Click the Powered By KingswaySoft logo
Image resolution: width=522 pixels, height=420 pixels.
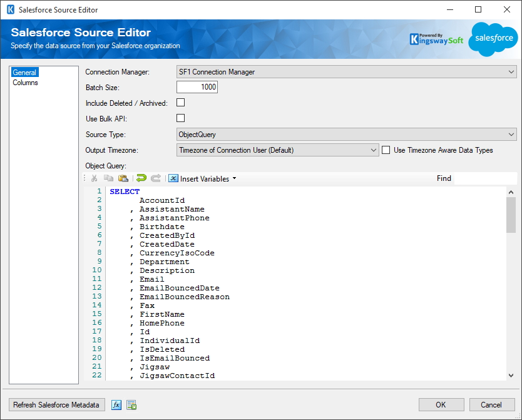click(436, 39)
